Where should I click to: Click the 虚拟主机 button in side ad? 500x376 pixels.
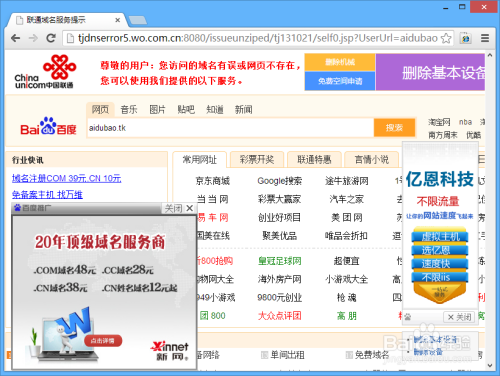tap(440, 237)
